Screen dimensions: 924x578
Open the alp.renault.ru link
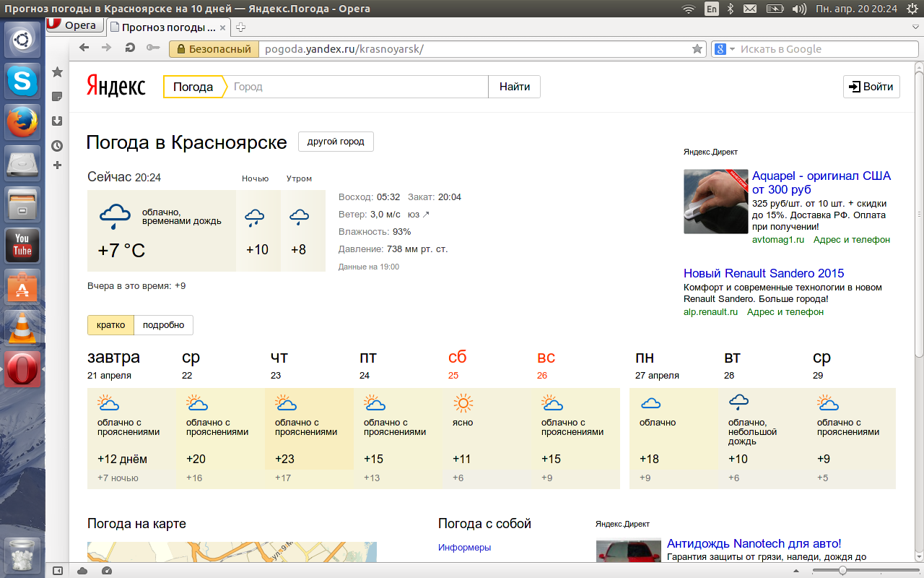(x=711, y=312)
